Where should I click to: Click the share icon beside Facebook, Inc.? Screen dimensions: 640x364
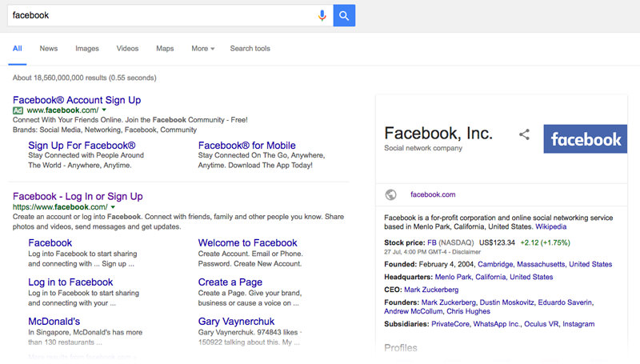(x=525, y=134)
